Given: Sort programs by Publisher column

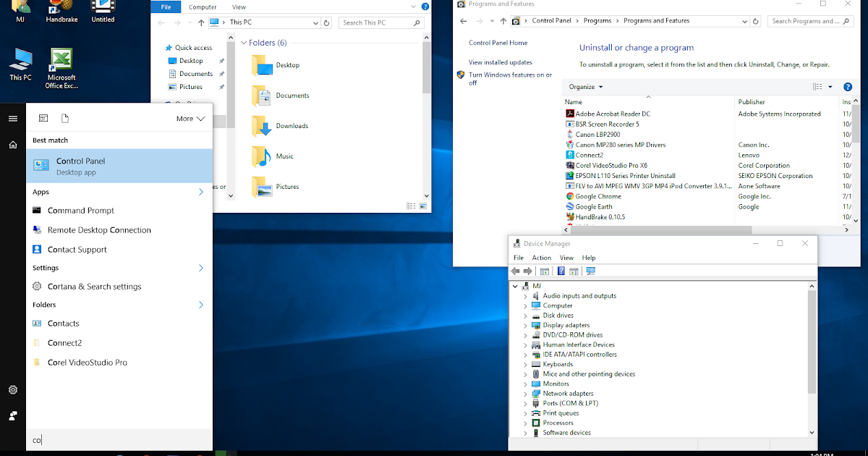Looking at the screenshot, I should pyautogui.click(x=752, y=102).
